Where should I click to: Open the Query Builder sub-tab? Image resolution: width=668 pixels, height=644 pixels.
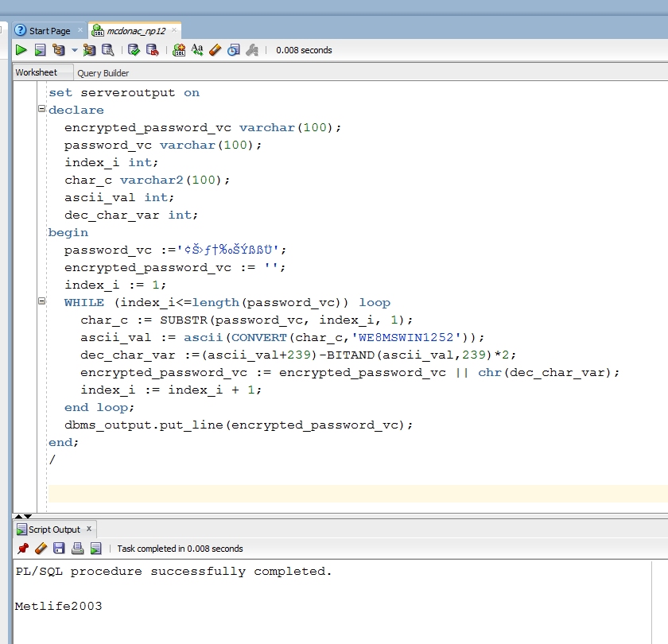pos(103,73)
